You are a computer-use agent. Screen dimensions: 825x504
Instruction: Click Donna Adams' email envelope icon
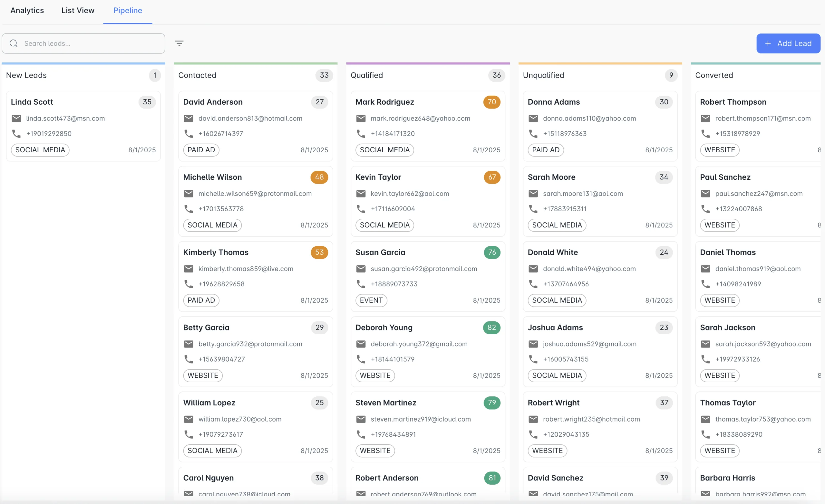point(533,119)
